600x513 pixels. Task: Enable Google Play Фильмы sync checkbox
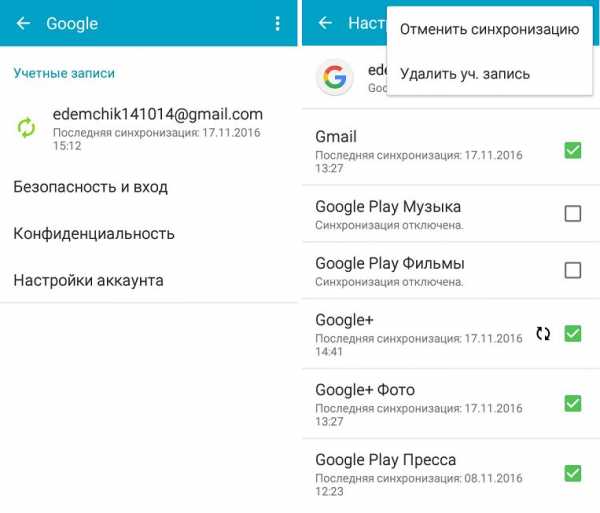pos(573,270)
